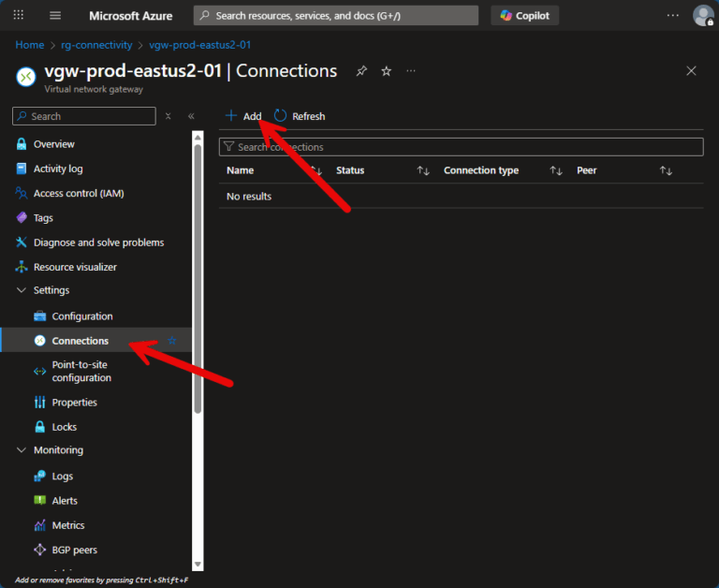The height and width of the screenshot is (588, 719).
Task: Collapse the Settings section
Action: pyautogui.click(x=22, y=290)
